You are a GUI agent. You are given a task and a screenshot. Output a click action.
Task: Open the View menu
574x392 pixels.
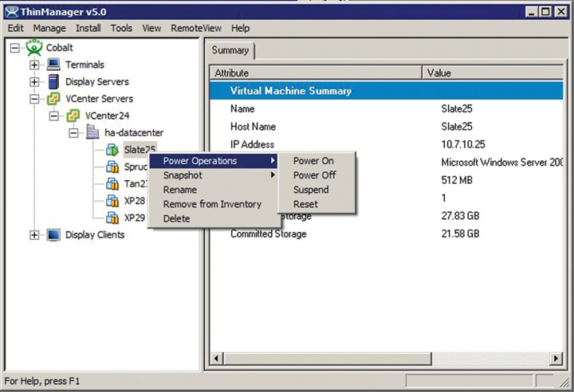pyautogui.click(x=151, y=28)
